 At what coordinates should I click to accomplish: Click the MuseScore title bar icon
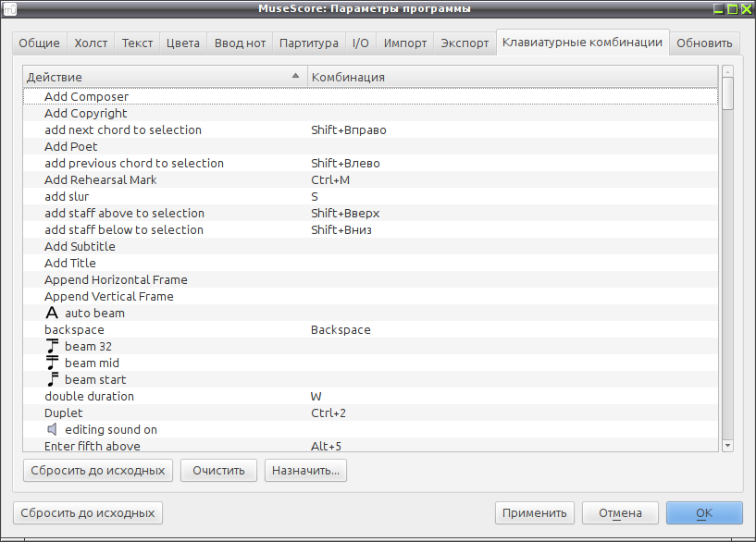tap(9, 8)
